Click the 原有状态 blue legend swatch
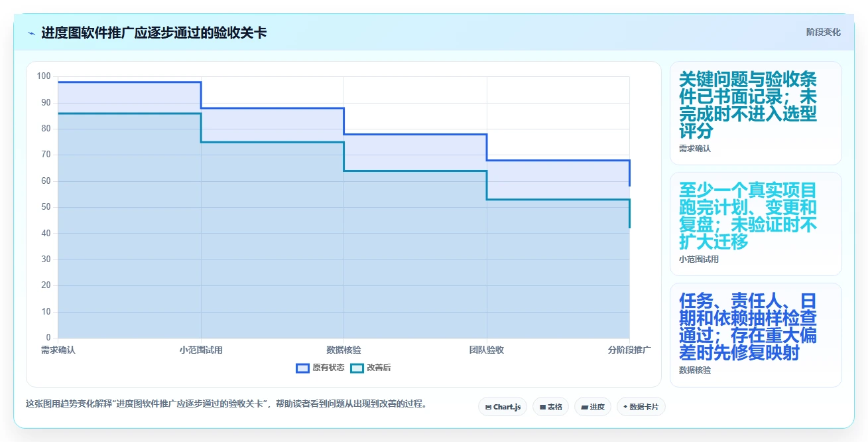The height and width of the screenshot is (442, 868). pyautogui.click(x=302, y=368)
